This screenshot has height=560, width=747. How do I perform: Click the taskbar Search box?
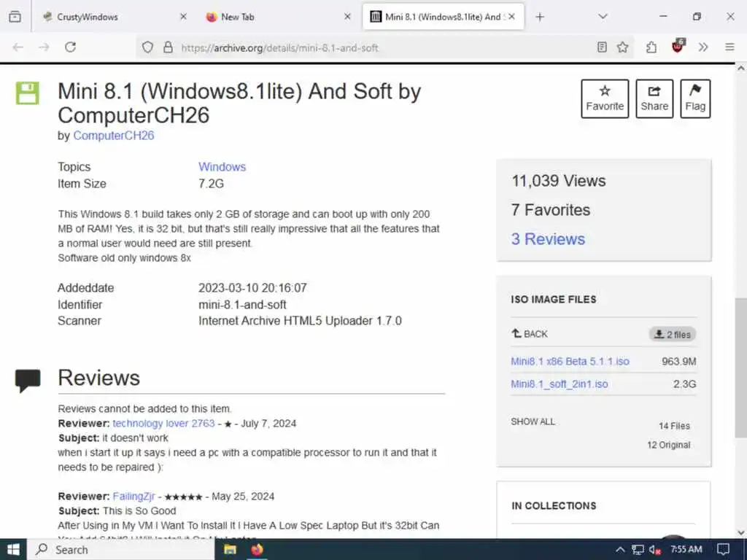click(x=121, y=550)
